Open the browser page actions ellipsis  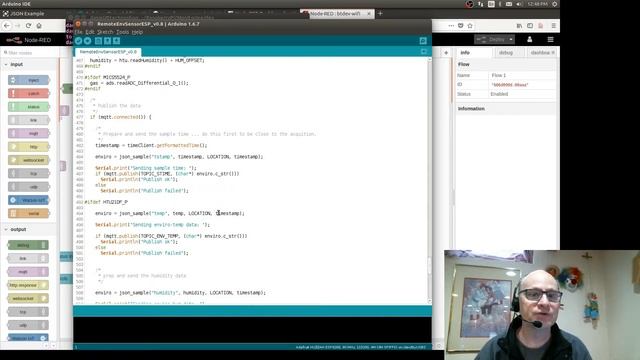pyautogui.click(x=451, y=25)
